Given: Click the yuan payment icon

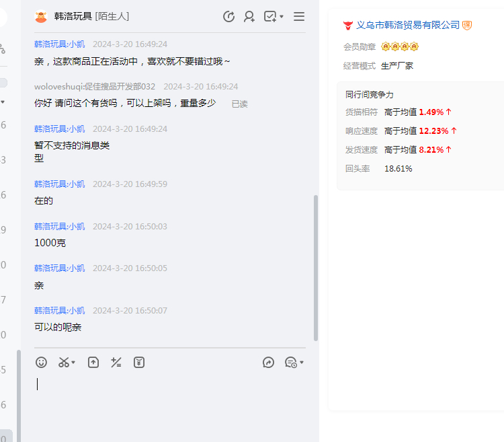Looking at the screenshot, I should tap(139, 363).
